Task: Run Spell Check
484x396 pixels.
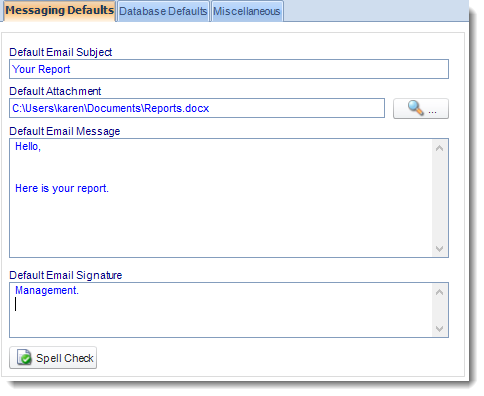Action: pos(53,358)
